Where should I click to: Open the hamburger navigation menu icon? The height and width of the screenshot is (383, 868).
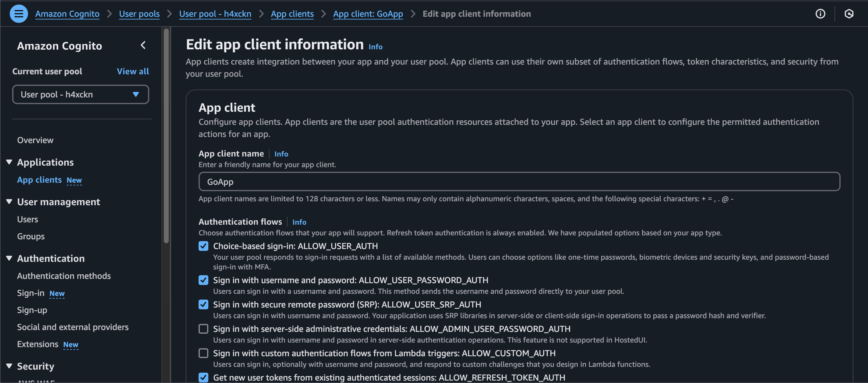tap(19, 14)
